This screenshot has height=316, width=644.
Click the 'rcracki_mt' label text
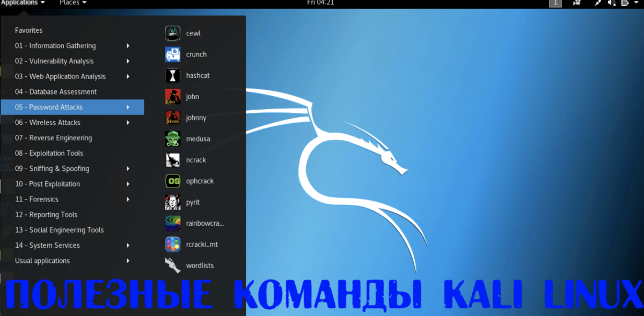(202, 245)
